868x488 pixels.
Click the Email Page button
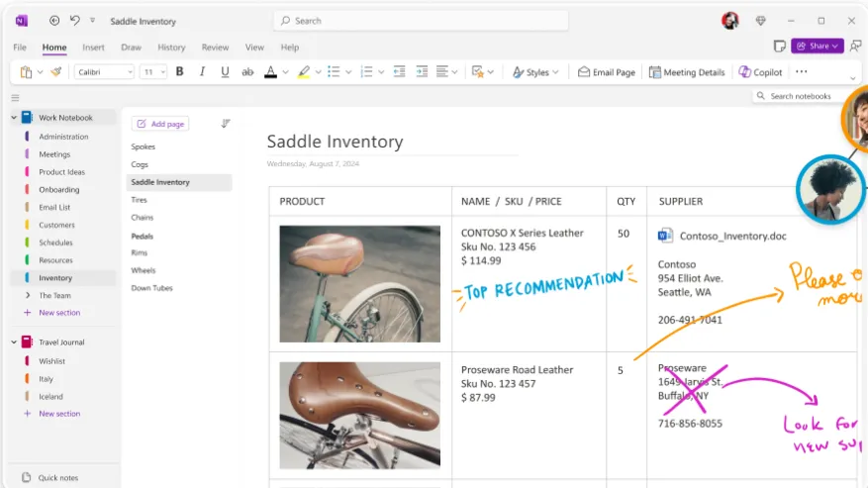(x=606, y=72)
